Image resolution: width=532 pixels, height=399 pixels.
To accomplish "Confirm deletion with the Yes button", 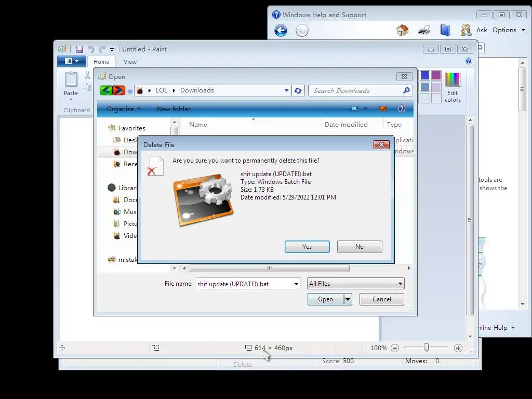I will tap(307, 247).
